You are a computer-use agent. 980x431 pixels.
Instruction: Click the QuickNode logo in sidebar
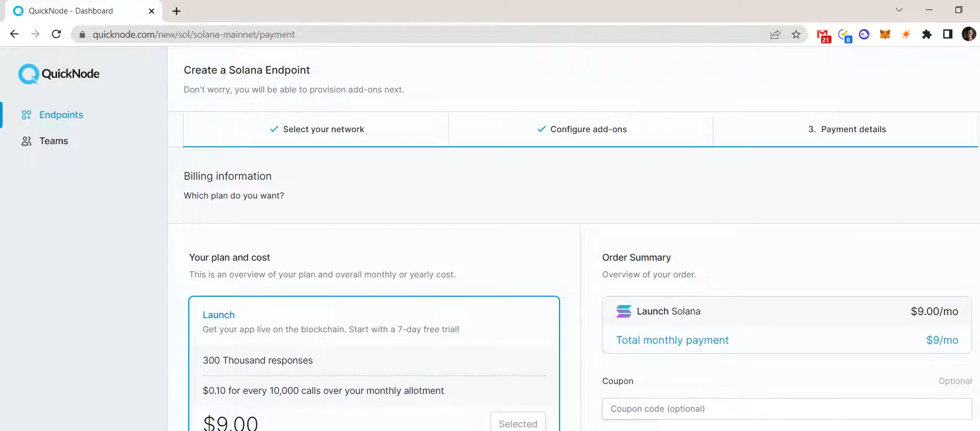point(59,74)
